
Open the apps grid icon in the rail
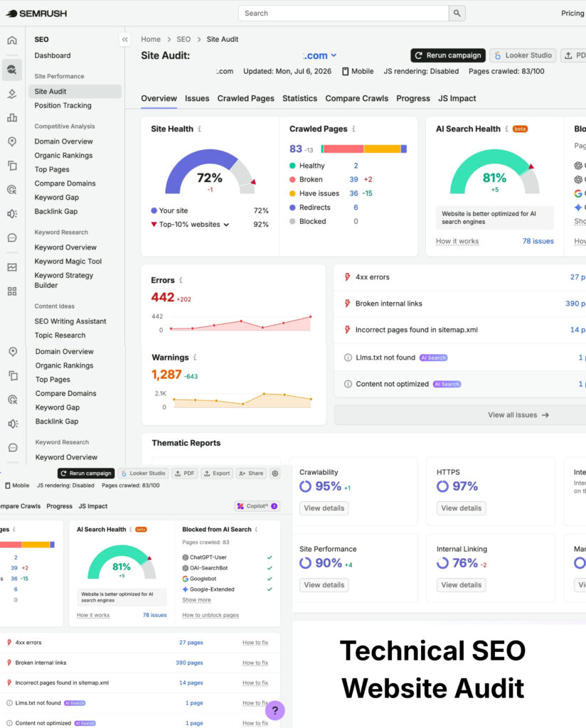click(x=12, y=291)
